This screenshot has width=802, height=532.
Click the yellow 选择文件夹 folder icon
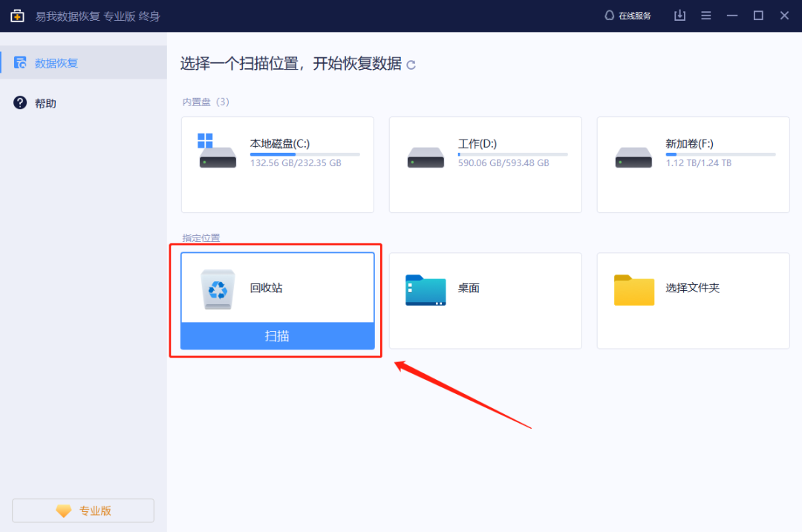(x=633, y=290)
